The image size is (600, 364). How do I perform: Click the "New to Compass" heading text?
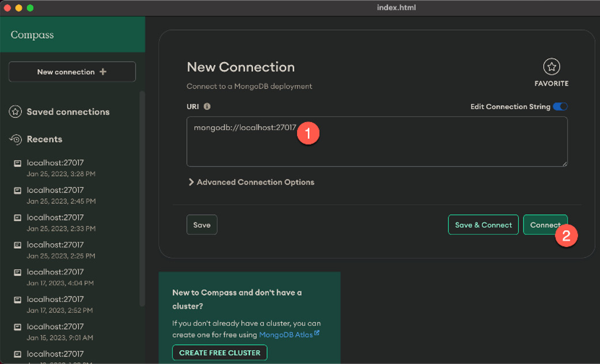[237, 299]
